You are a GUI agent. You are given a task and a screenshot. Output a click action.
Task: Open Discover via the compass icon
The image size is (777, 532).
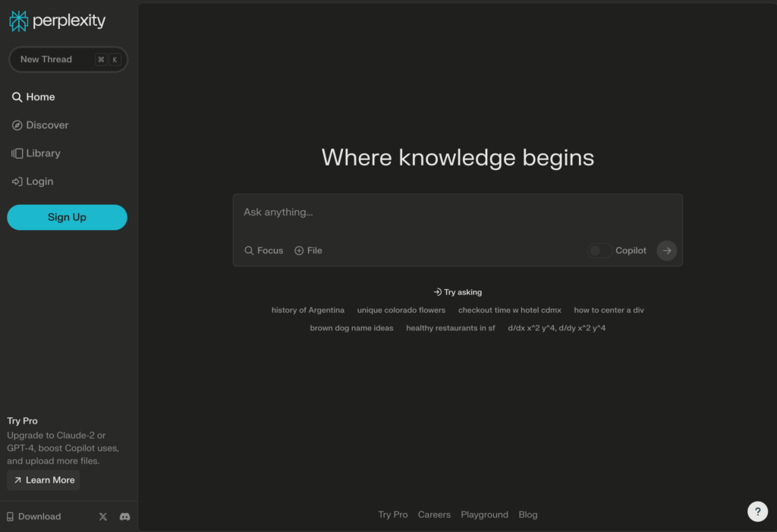tap(17, 125)
